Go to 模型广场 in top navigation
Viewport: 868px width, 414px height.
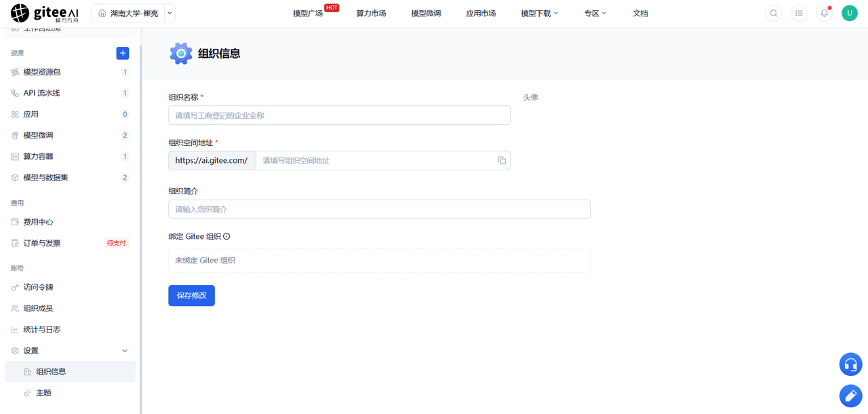coord(308,13)
